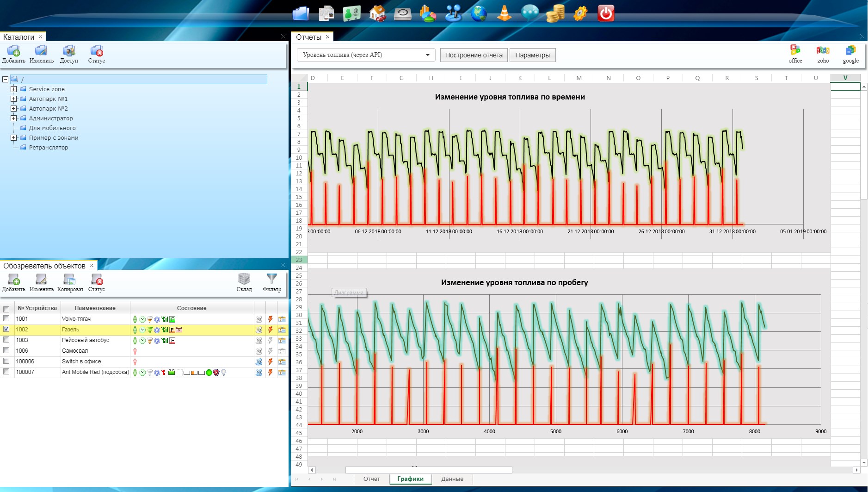Switch to the Отчет sheet tab

pos(371,479)
